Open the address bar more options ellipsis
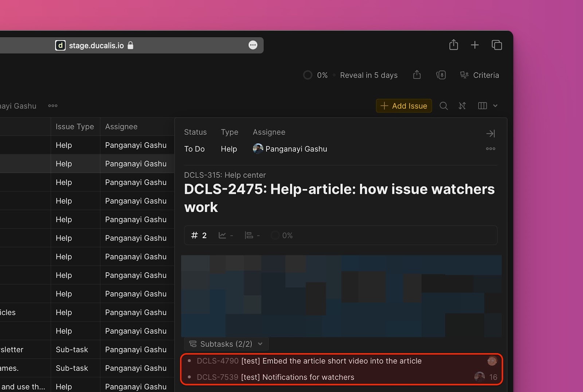The height and width of the screenshot is (392, 583). pyautogui.click(x=253, y=45)
